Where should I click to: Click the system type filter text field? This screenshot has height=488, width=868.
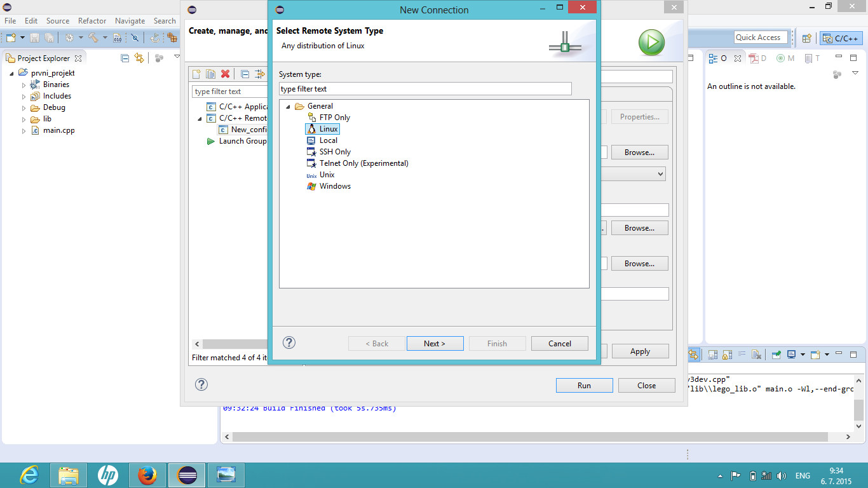click(x=424, y=89)
